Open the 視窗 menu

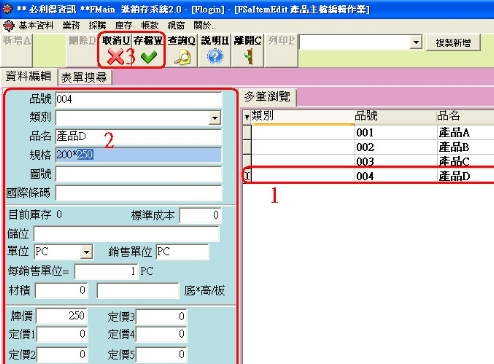pos(176,25)
